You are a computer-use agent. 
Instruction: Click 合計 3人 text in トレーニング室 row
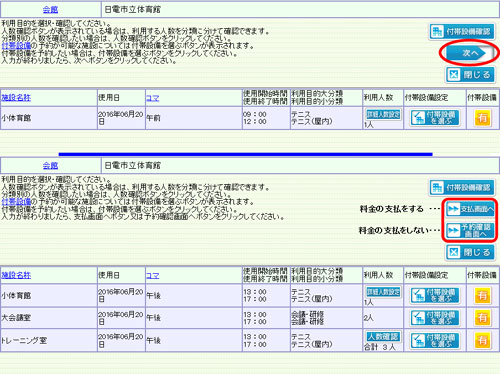pyautogui.click(x=380, y=347)
